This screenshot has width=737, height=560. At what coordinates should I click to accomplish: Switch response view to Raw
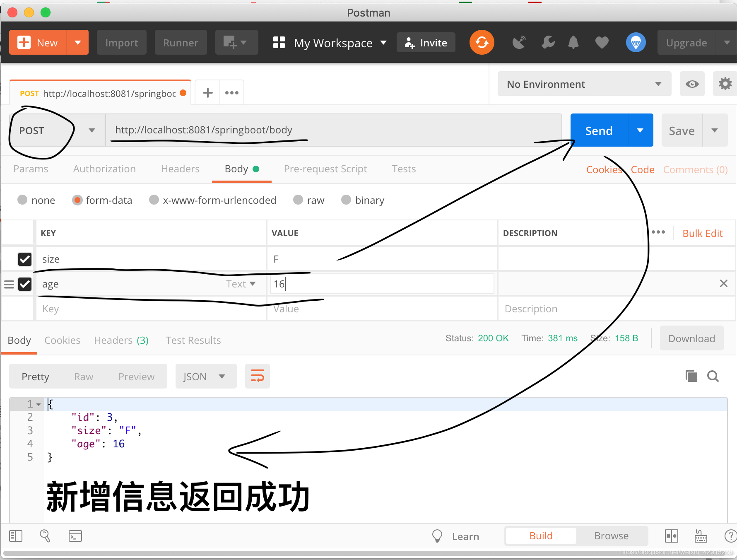[84, 377]
